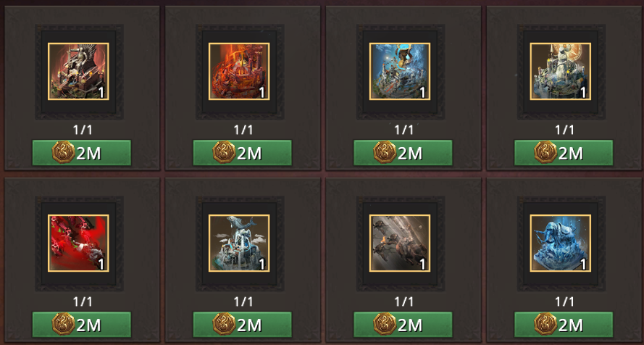Buy the water dragon castle for 2M
Image resolution: width=644 pixels, height=345 pixels.
[x=403, y=153]
